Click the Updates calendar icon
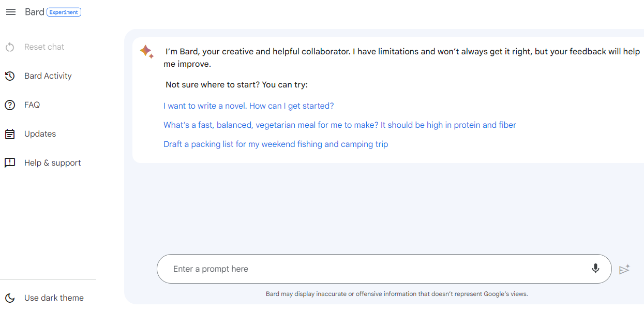This screenshot has height=310, width=644. coord(10,134)
